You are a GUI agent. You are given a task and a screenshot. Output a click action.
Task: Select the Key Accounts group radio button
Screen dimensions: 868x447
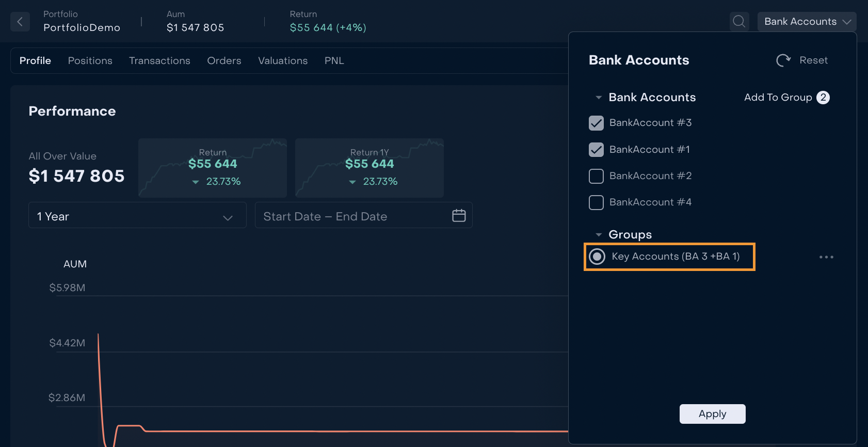(597, 257)
